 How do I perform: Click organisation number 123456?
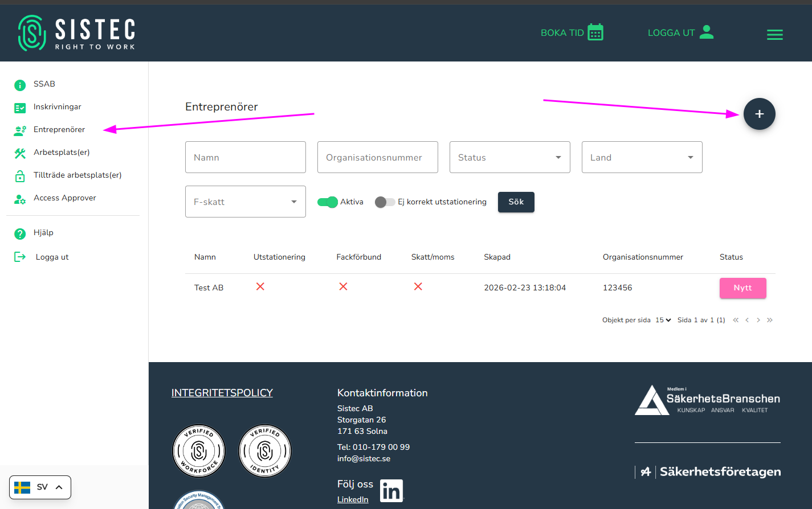coord(618,288)
